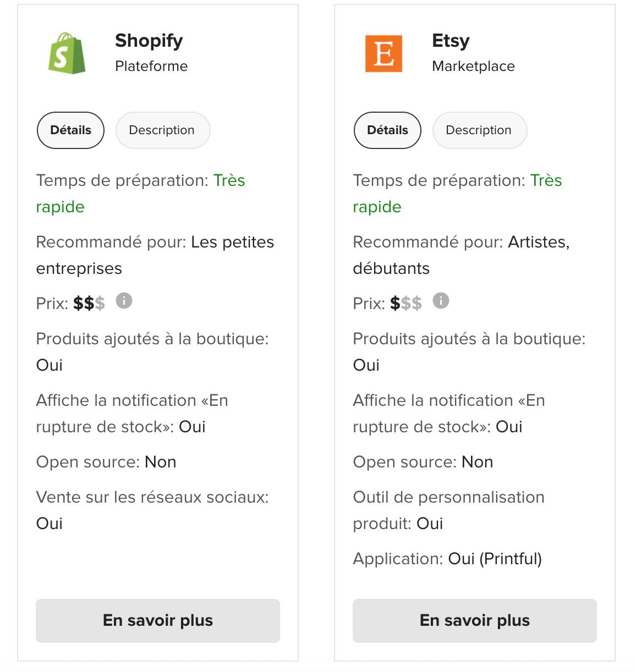Click the Marketplace subtitle under Etsy
Image resolution: width=636 pixels, height=672 pixels.
pos(473,67)
